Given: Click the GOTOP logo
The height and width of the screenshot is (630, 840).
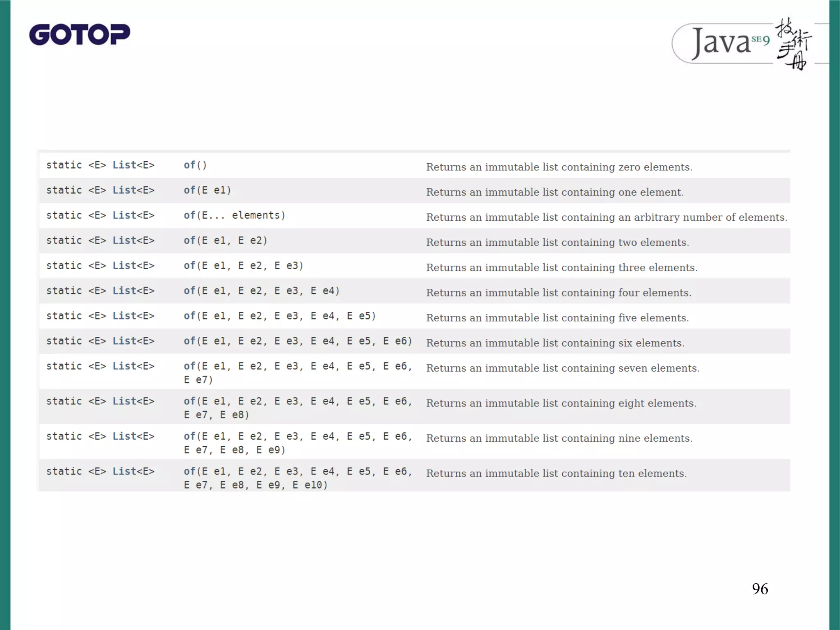Looking at the screenshot, I should pos(80,34).
